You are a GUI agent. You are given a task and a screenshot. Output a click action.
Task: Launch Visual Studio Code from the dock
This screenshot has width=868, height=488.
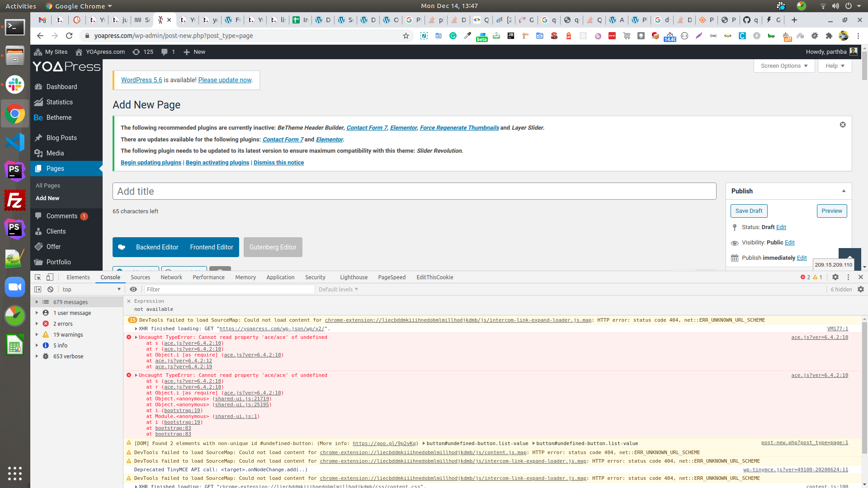(15, 142)
